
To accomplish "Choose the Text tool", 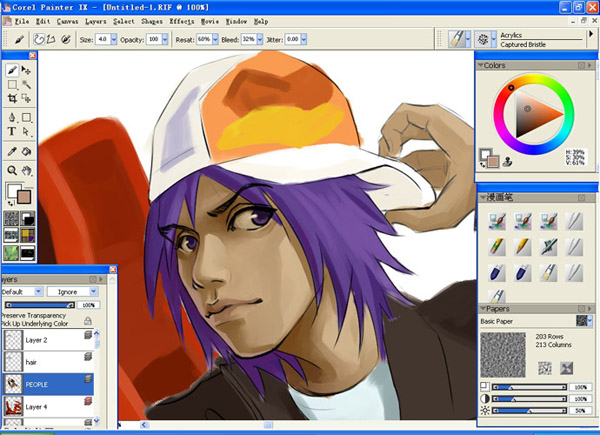I will [12, 131].
